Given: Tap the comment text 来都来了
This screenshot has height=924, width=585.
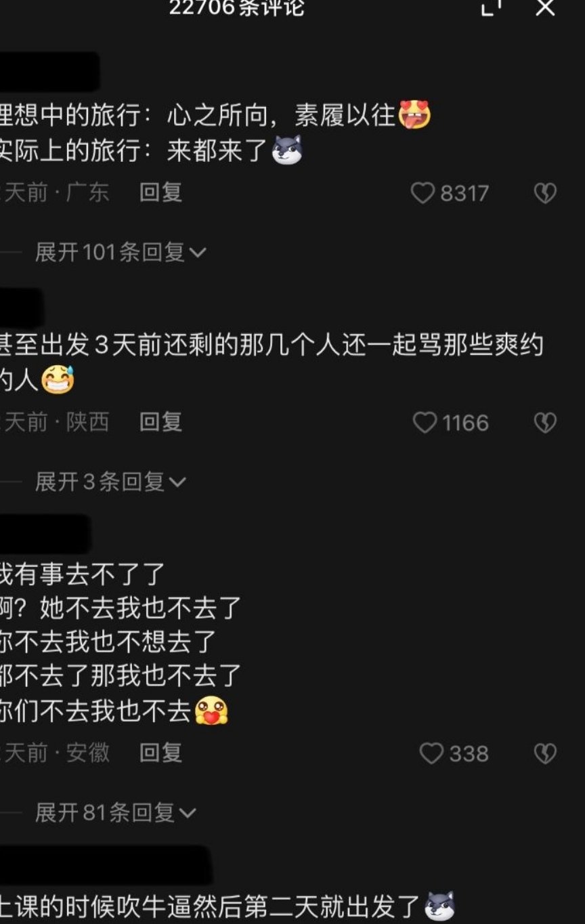Looking at the screenshot, I should click(x=218, y=150).
